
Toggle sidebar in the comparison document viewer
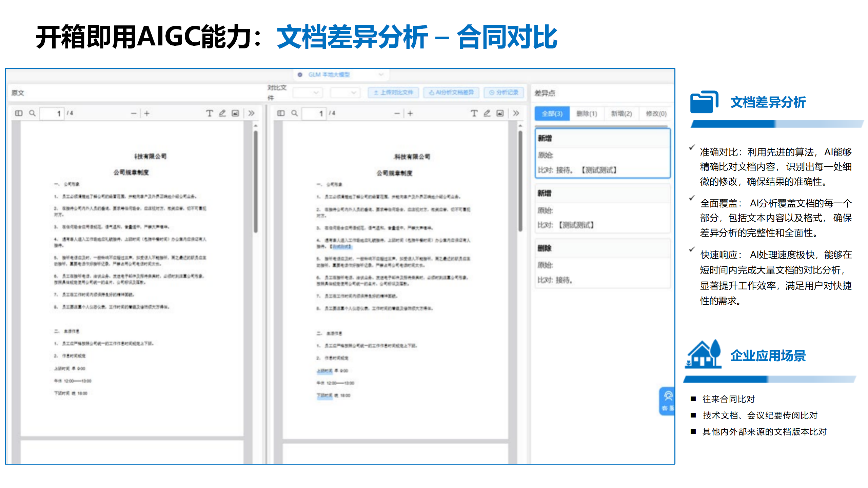tap(281, 113)
